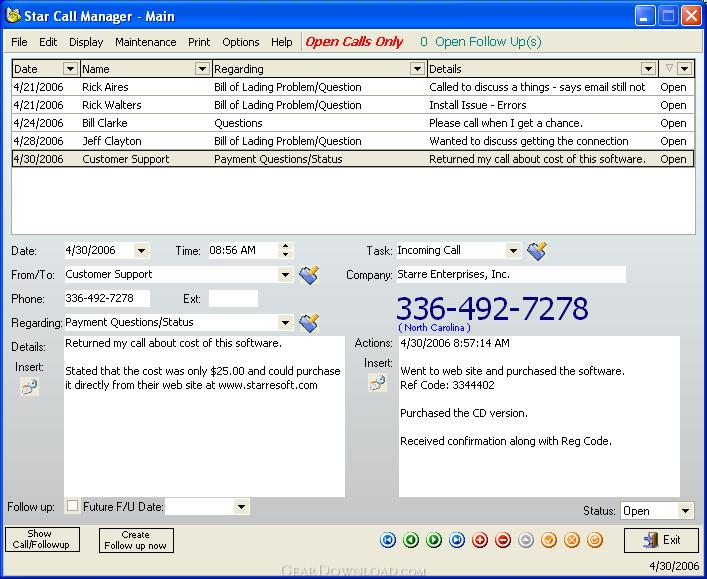The height and width of the screenshot is (579, 707).
Task: Open the Options menu
Action: pos(241,42)
